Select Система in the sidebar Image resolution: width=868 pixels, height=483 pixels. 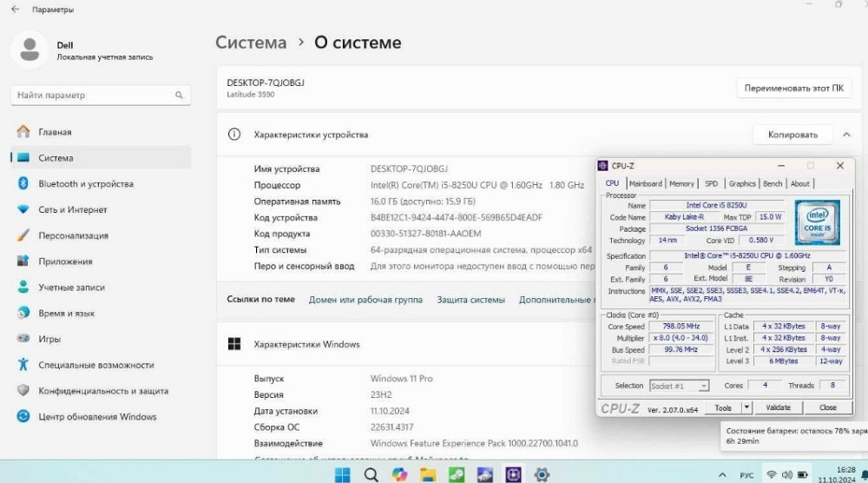coord(101,158)
